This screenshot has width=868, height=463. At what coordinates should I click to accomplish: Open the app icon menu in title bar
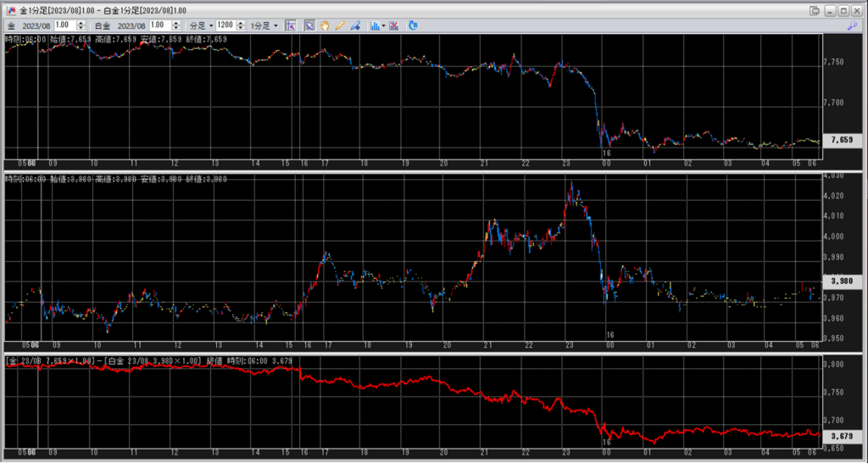click(10, 10)
